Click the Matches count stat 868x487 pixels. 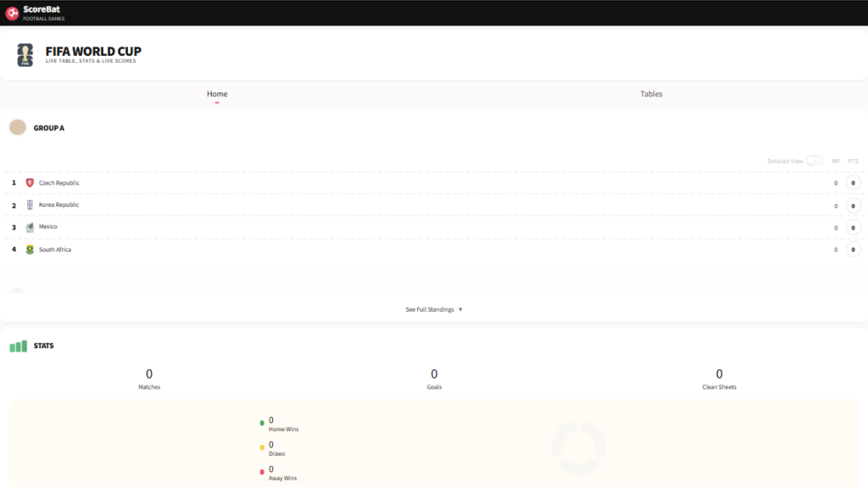pyautogui.click(x=149, y=379)
